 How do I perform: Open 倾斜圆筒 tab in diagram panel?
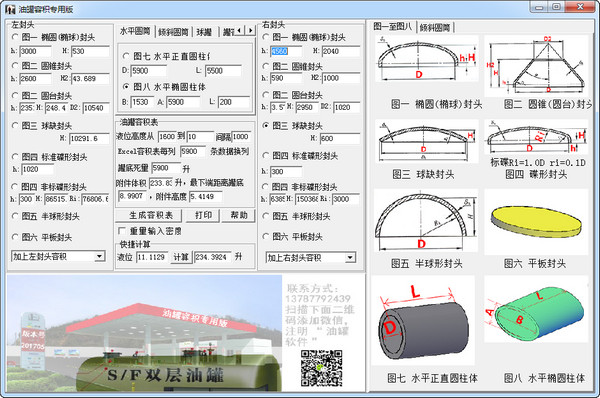(x=435, y=28)
